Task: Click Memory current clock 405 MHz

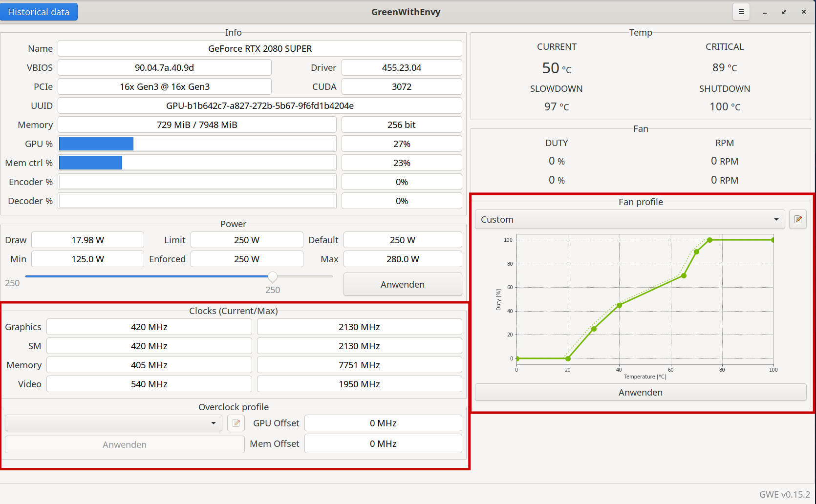Action: tap(149, 365)
